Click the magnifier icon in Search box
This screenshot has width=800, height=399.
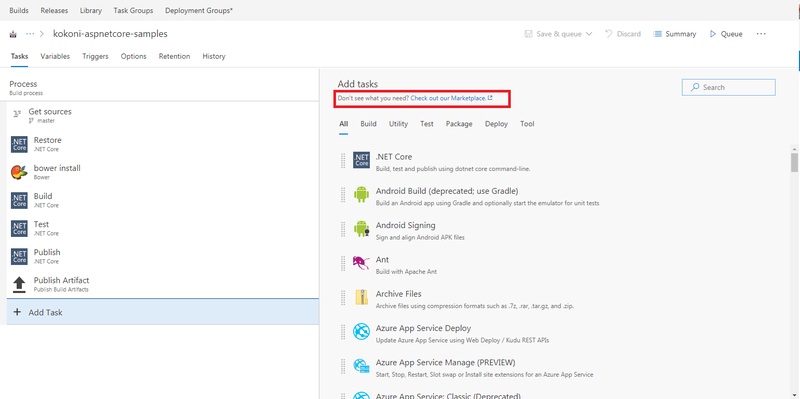[695, 87]
